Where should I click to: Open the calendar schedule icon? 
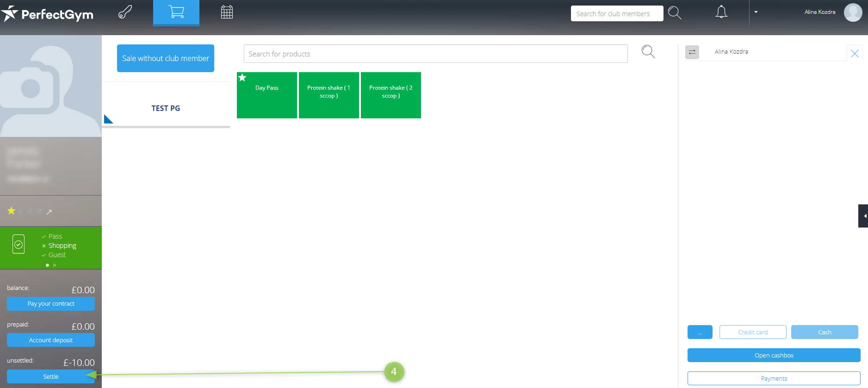227,12
